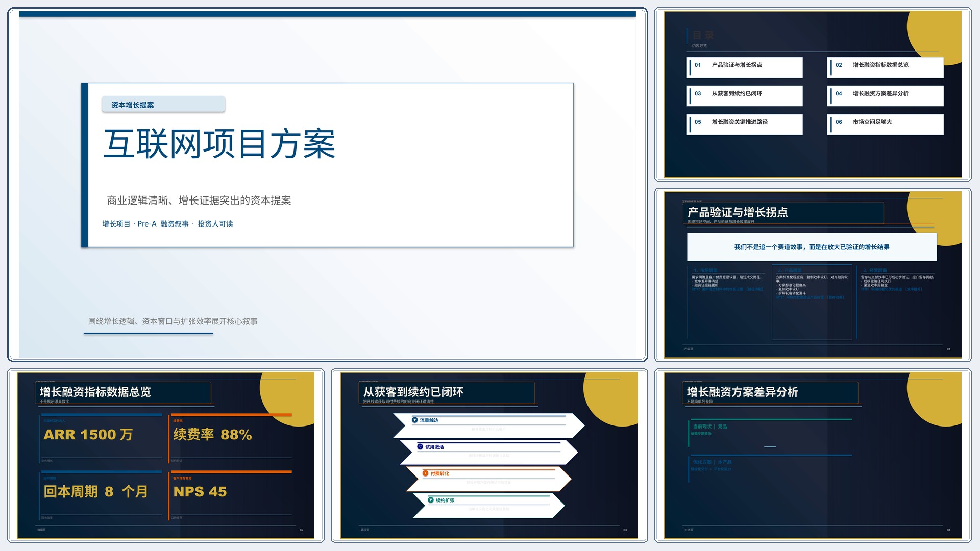Click contents entry 05 增长融资关键推进路径
The width and height of the screenshot is (980, 551).
(745, 124)
